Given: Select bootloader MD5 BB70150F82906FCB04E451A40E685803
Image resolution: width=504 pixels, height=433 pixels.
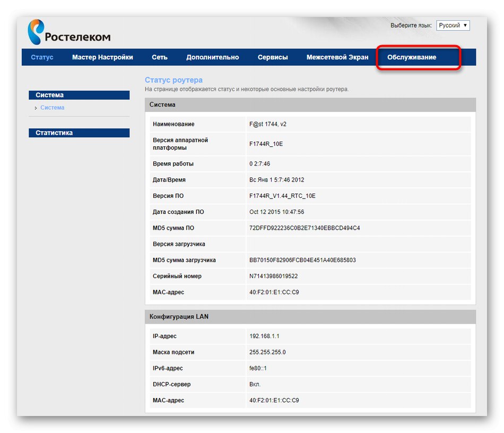Looking at the screenshot, I should (302, 260).
